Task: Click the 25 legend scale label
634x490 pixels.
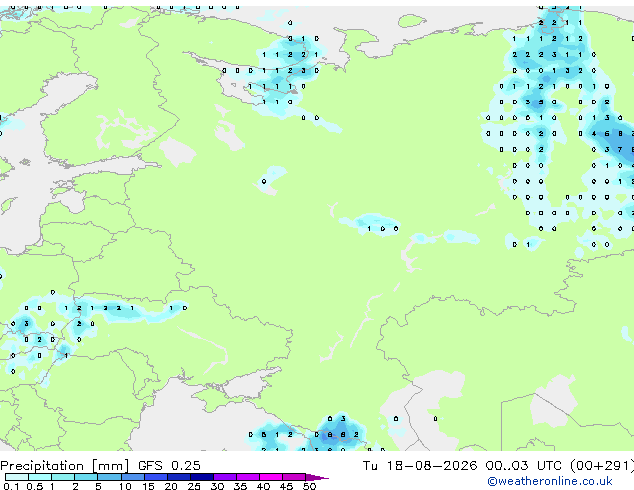Action: [194, 486]
